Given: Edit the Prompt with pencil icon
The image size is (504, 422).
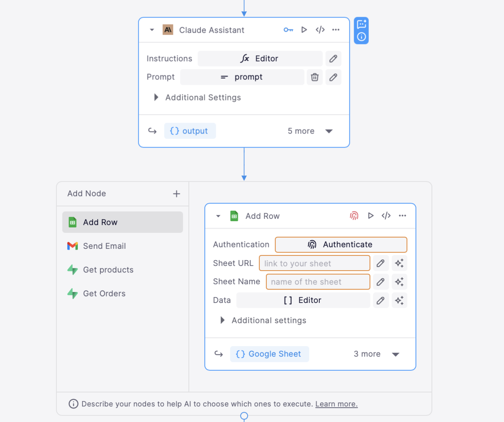Looking at the screenshot, I should (333, 77).
